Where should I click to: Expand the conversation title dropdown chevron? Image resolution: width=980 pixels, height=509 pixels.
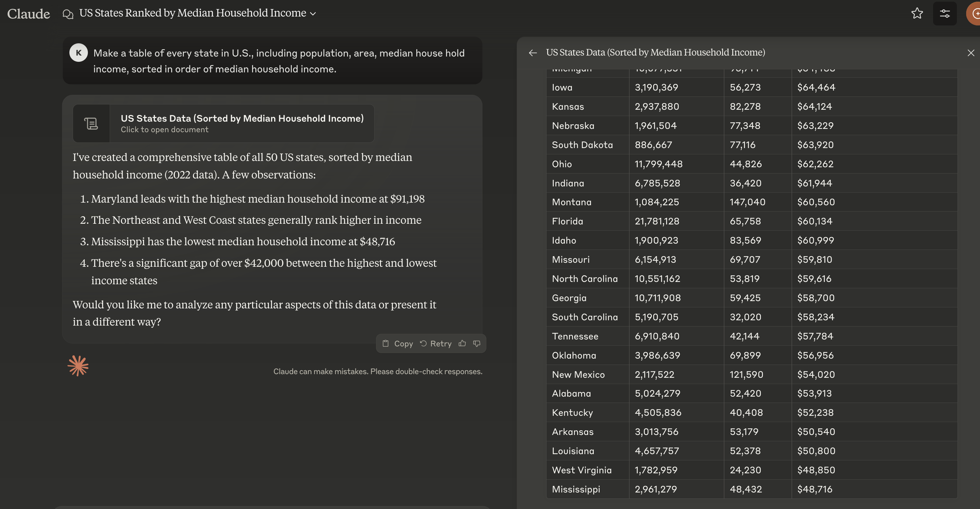[313, 14]
